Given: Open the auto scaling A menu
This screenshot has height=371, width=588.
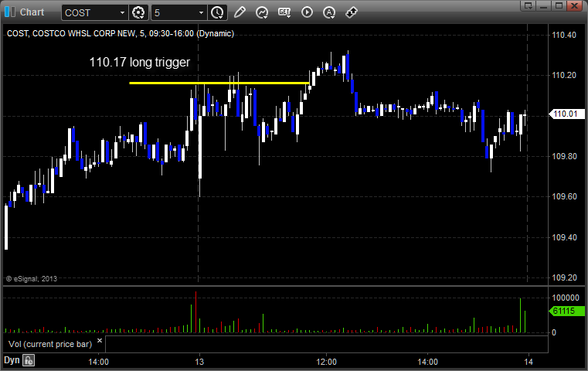Looking at the screenshot, I should pos(329,12).
